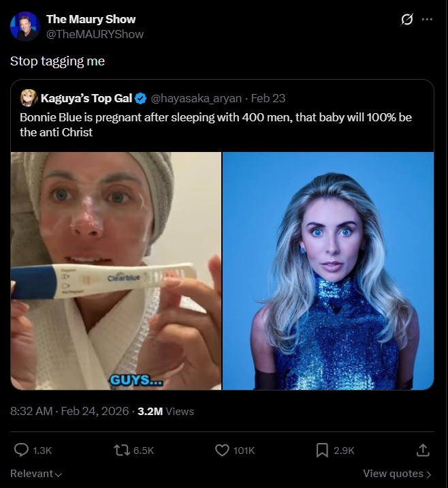Click the blue verified badge

(140, 99)
